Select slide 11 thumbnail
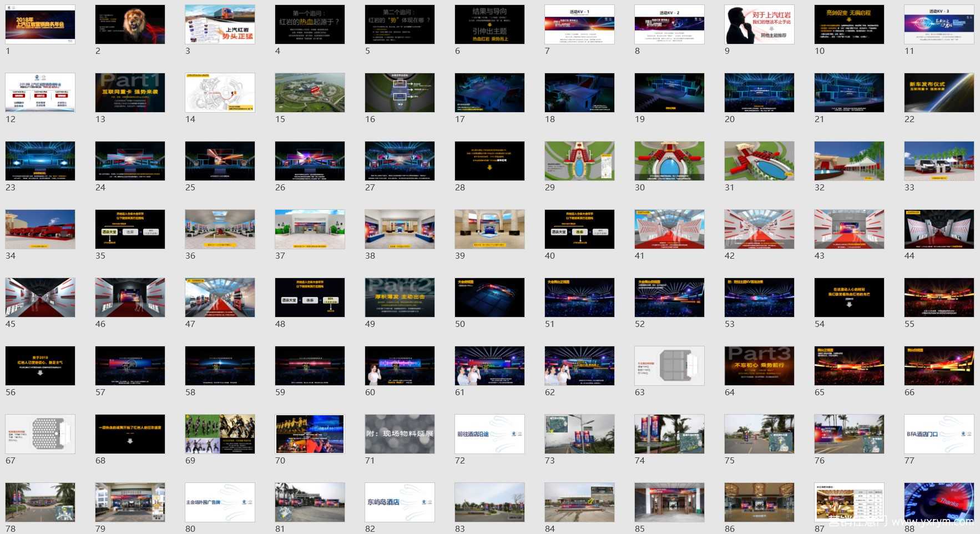This screenshot has width=980, height=534. coord(939,24)
